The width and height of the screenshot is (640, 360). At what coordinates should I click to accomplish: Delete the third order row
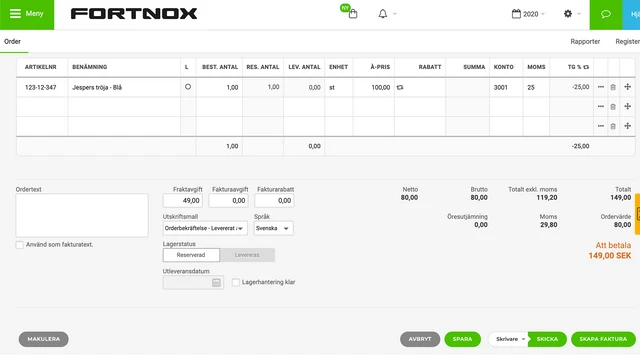point(613,126)
